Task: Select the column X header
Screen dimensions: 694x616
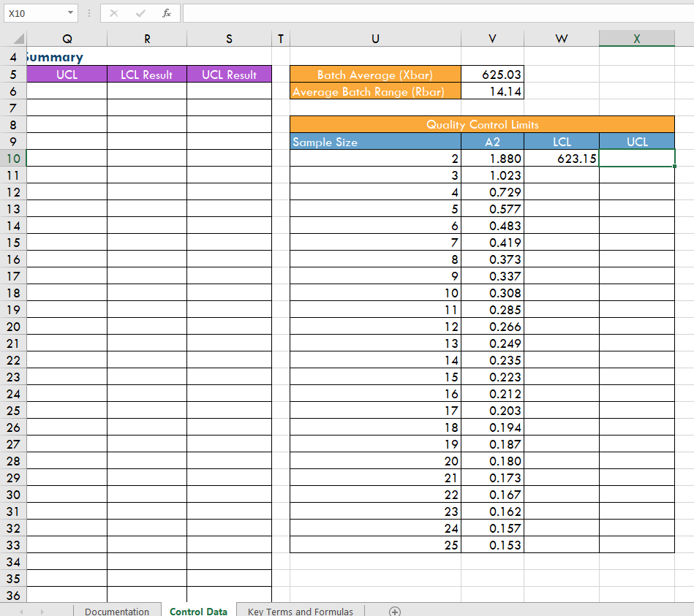Action: click(x=636, y=38)
